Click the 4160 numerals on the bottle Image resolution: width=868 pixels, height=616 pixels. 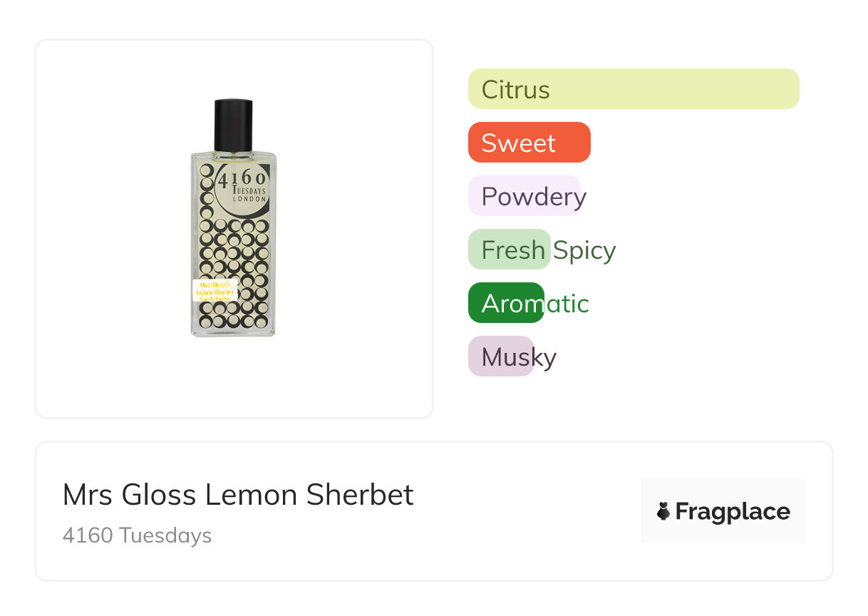click(242, 179)
